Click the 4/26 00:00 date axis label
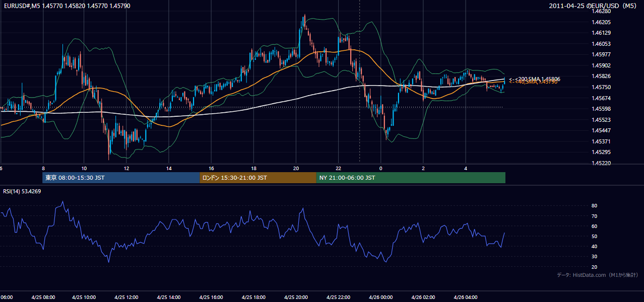The height and width of the screenshot is (302, 644). [x=381, y=297]
